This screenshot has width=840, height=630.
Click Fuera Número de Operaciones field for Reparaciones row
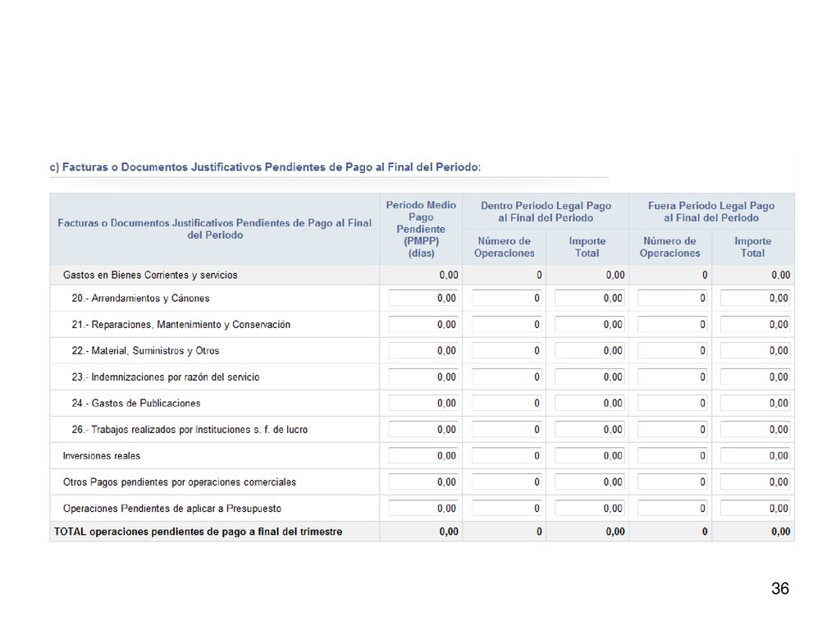(673, 324)
